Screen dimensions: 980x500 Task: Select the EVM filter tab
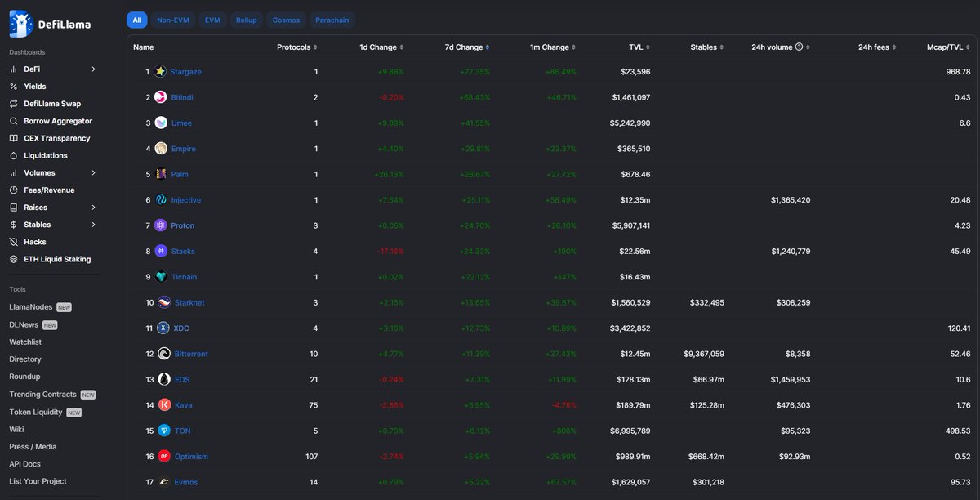click(x=212, y=20)
